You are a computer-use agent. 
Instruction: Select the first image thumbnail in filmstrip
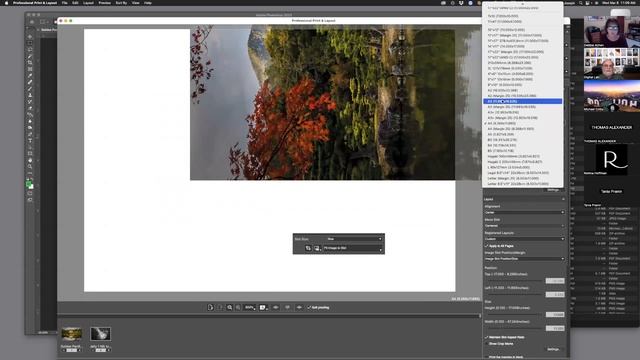point(71,334)
